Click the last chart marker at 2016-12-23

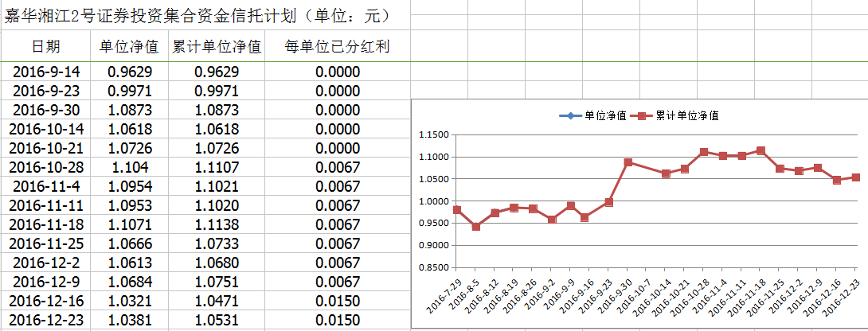(x=855, y=177)
